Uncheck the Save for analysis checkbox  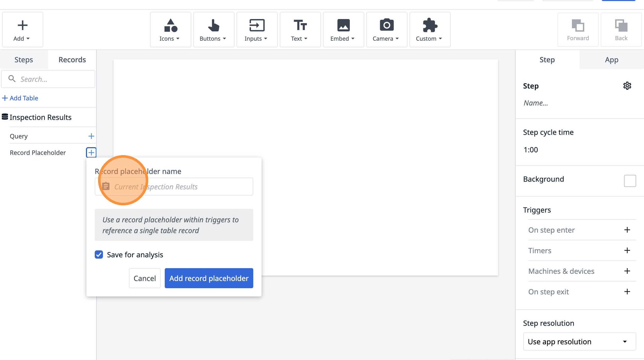tap(99, 254)
